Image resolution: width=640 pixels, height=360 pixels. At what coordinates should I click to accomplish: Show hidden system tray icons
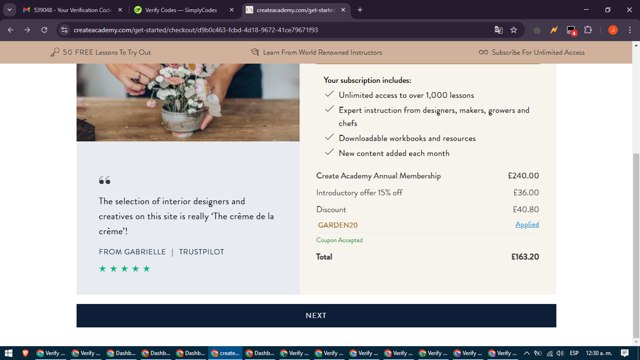tap(527, 353)
